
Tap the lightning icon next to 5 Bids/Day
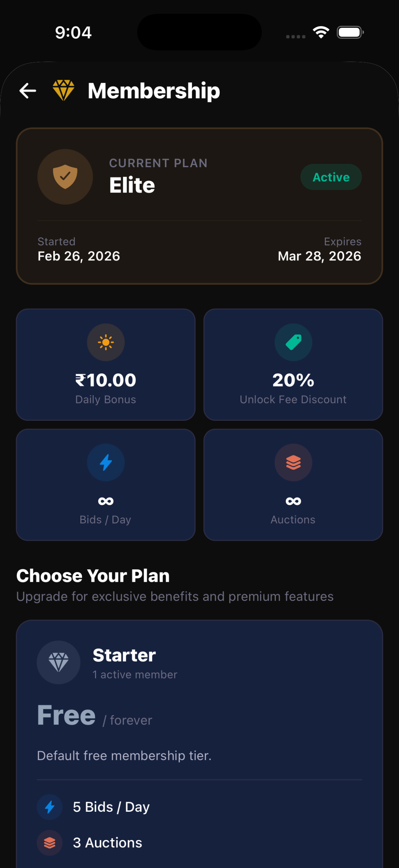click(49, 806)
